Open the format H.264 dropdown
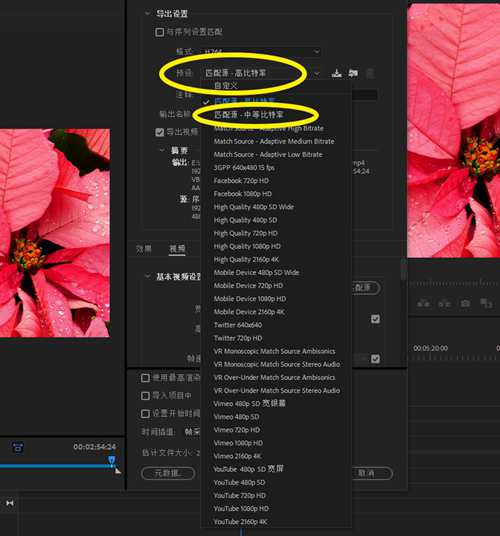This screenshot has height=536, width=500. pyautogui.click(x=261, y=52)
